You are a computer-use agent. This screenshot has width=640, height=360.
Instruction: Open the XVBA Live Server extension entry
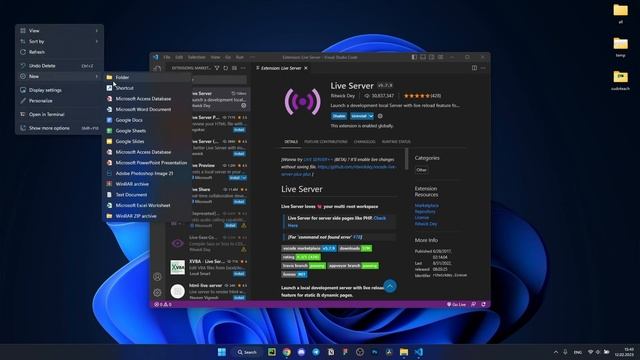point(208,267)
